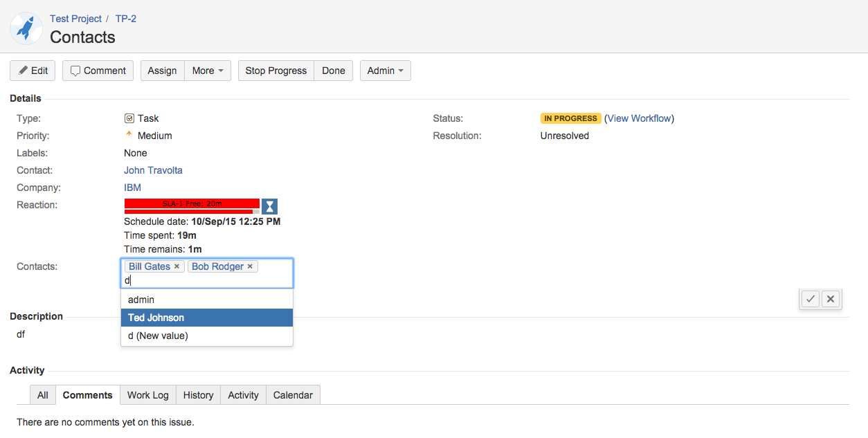Click the rocket project avatar icon
The image size is (868, 438).
coord(26,28)
